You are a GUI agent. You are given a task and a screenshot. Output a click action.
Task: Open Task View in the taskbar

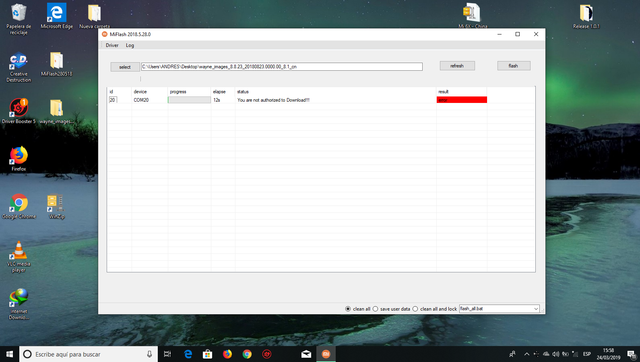coord(167,354)
